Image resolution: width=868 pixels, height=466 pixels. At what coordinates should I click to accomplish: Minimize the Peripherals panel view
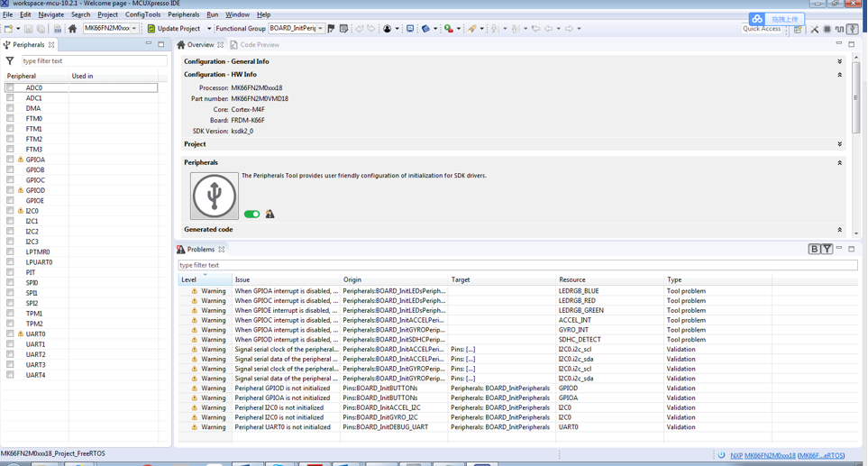pos(149,44)
